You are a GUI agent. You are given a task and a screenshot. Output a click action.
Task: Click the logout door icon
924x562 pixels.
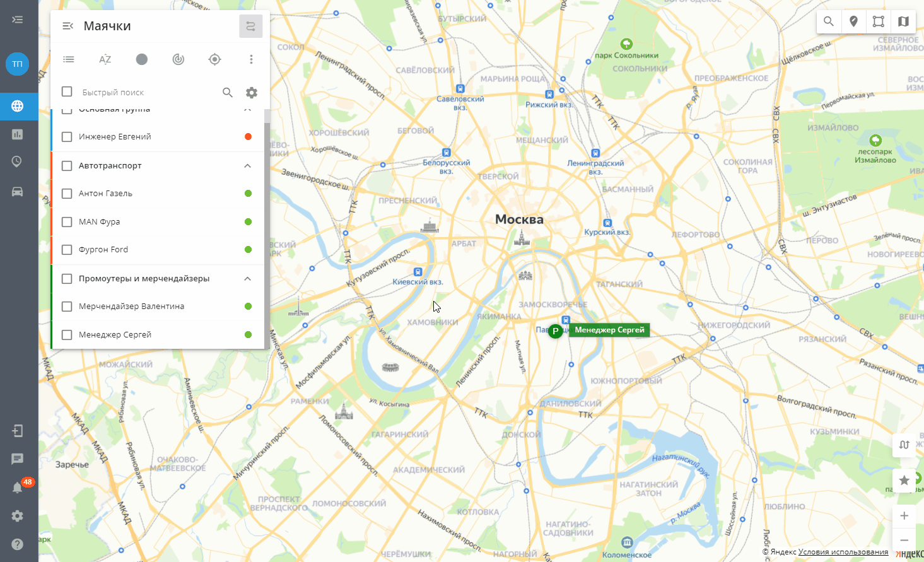(x=17, y=431)
